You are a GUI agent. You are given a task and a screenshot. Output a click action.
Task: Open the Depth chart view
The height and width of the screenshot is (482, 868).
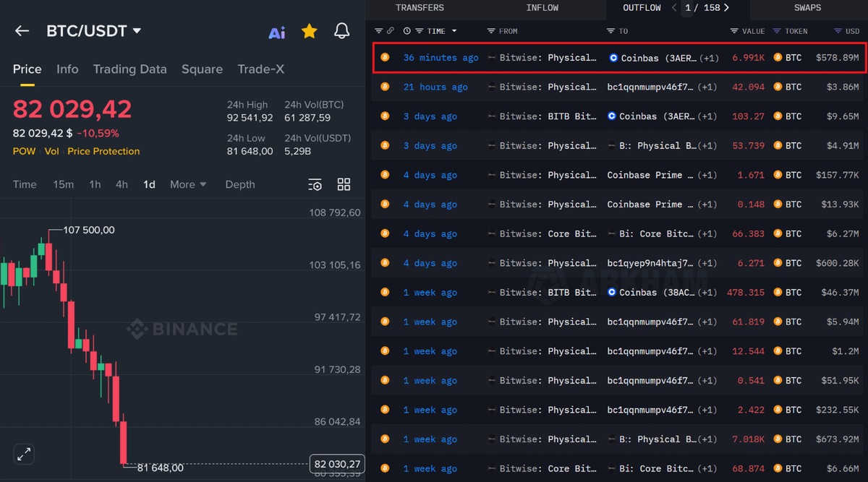click(x=240, y=185)
